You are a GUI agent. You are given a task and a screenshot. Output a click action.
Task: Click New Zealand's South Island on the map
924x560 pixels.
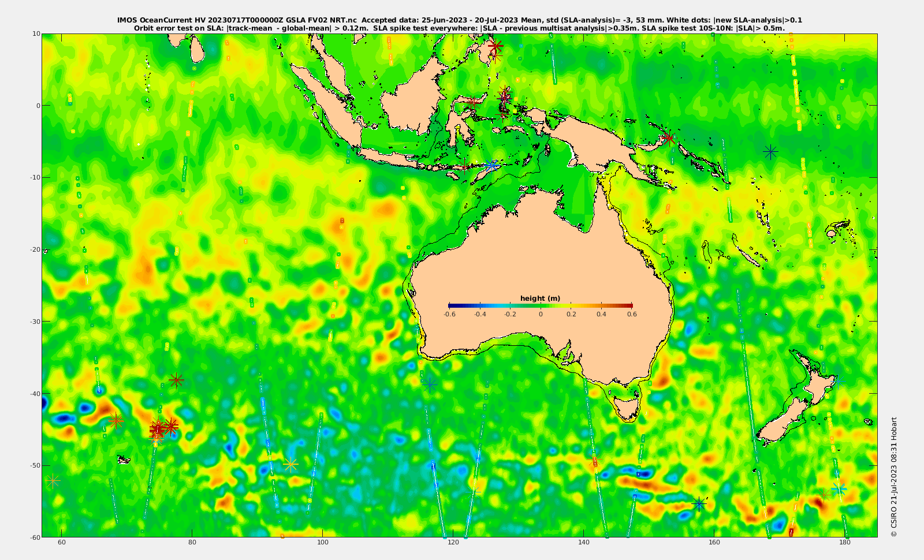pos(783,421)
